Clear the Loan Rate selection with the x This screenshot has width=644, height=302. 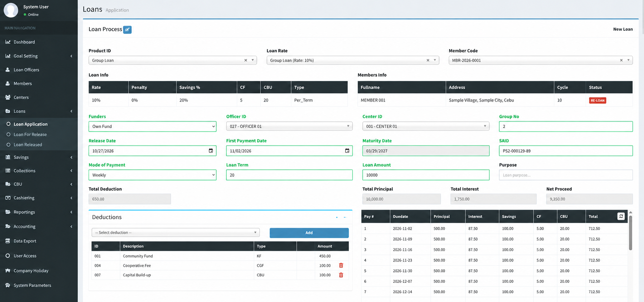tap(428, 60)
